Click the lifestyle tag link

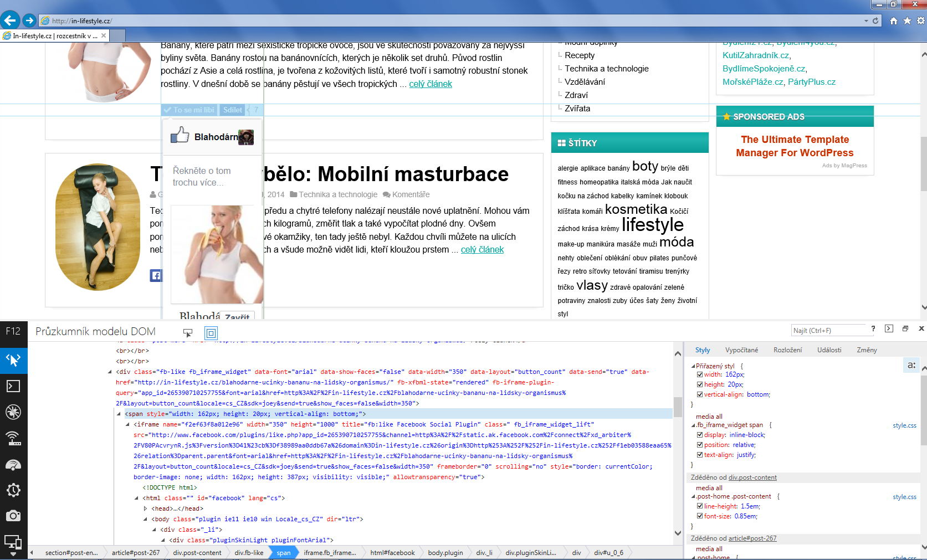click(652, 224)
